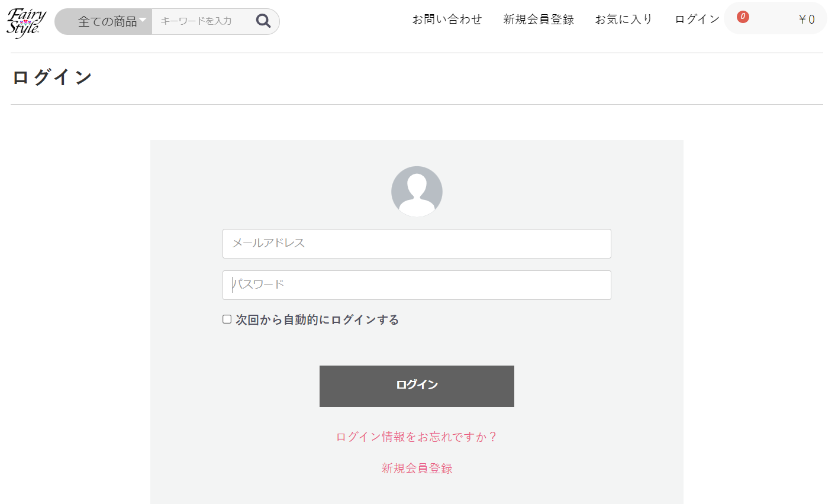This screenshot has width=838, height=504.
Task: Click the 次回から自動的にログインする label
Action: (317, 320)
